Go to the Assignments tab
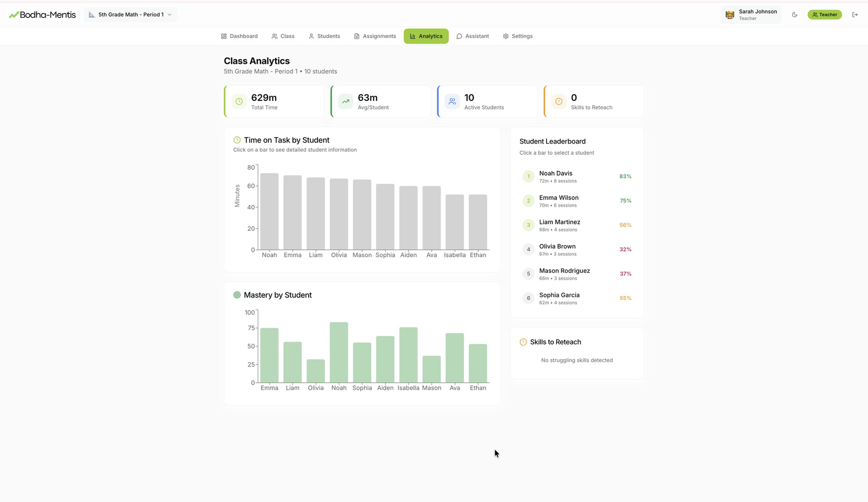This screenshot has width=868, height=502. [x=375, y=36]
